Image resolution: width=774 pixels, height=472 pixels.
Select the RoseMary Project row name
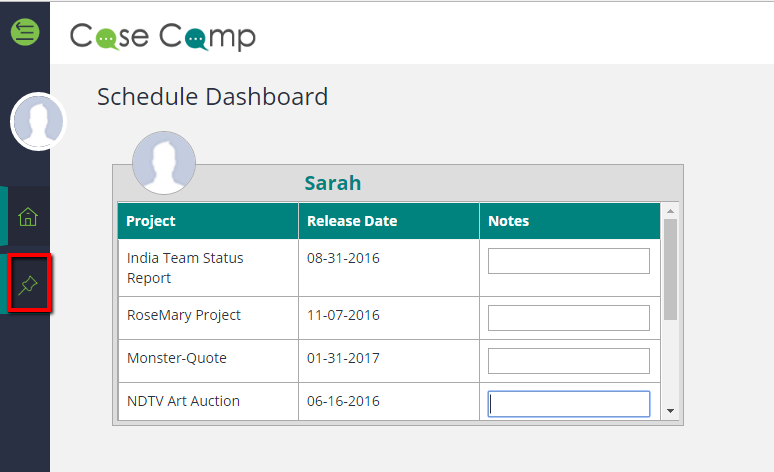click(184, 315)
